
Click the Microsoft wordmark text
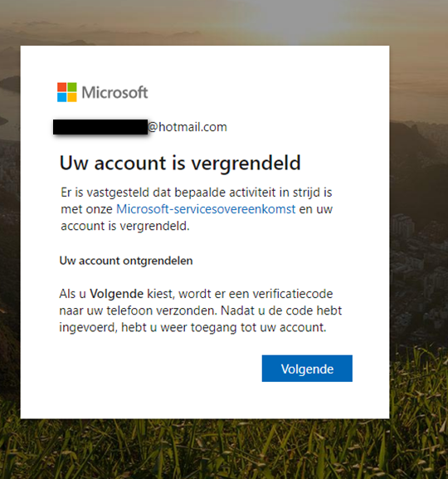pos(114,92)
